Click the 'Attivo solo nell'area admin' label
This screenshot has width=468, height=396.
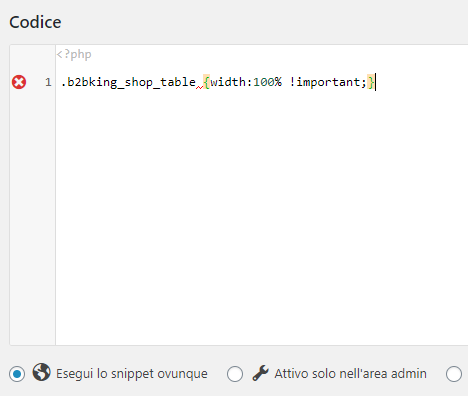[x=350, y=374]
